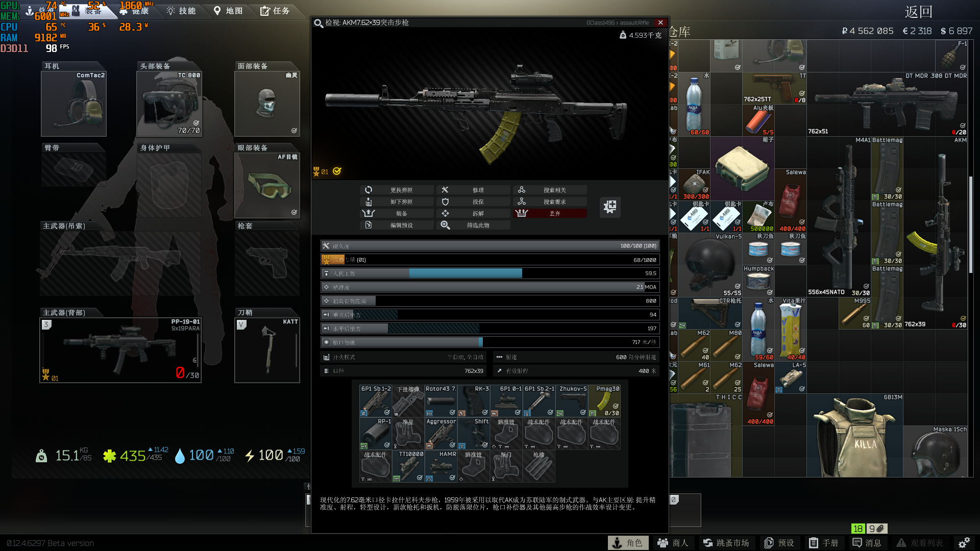The height and width of the screenshot is (551, 980).
Task: Open the 预设 presets bottom tab
Action: [x=779, y=543]
